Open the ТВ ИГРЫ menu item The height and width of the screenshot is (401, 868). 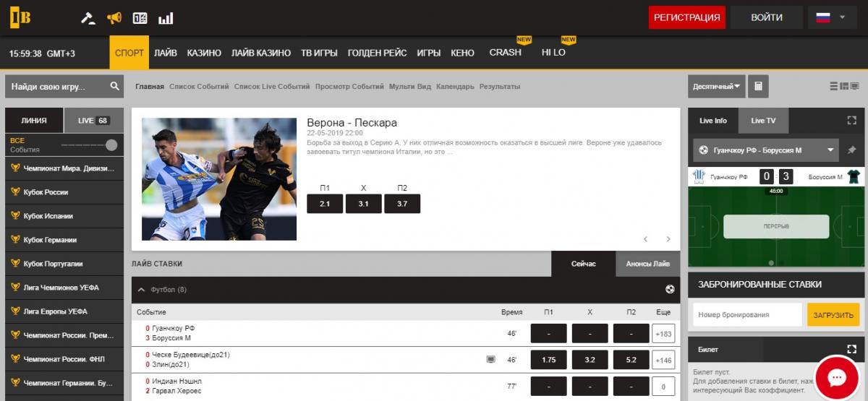(x=319, y=53)
